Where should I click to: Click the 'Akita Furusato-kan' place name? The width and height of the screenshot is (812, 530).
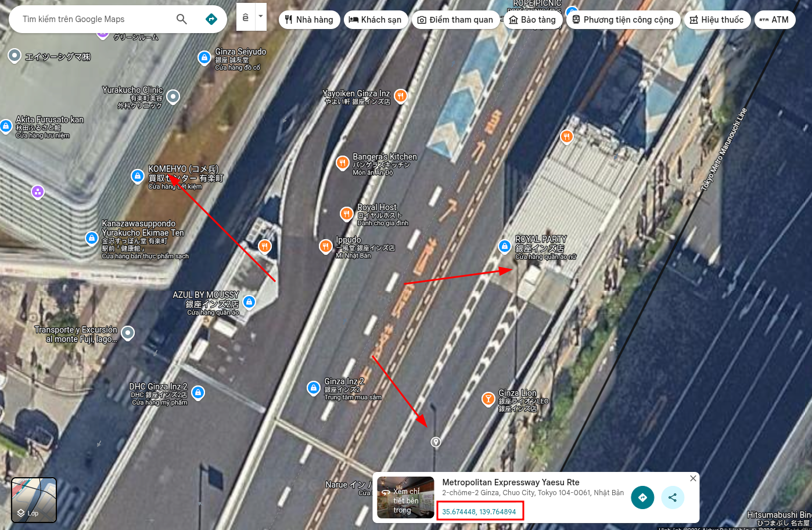tap(49, 120)
